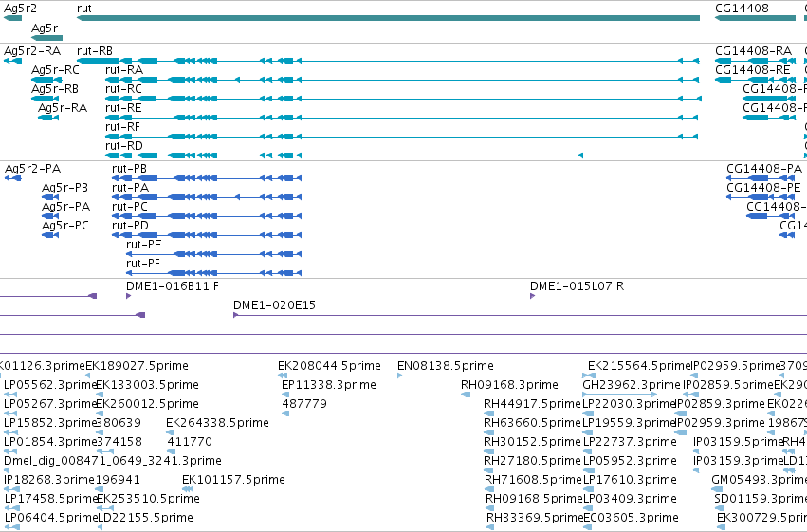Click the EK189027.5prime EST label

tap(137, 366)
